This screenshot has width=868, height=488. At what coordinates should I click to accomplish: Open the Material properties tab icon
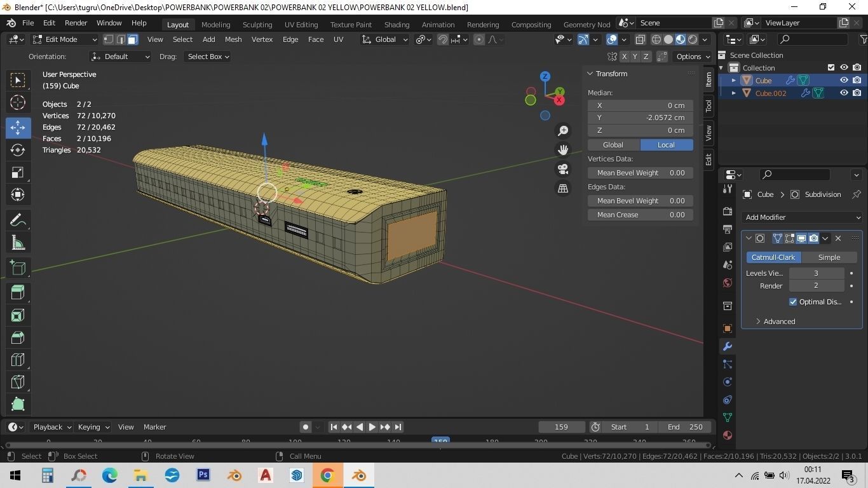pos(728,435)
